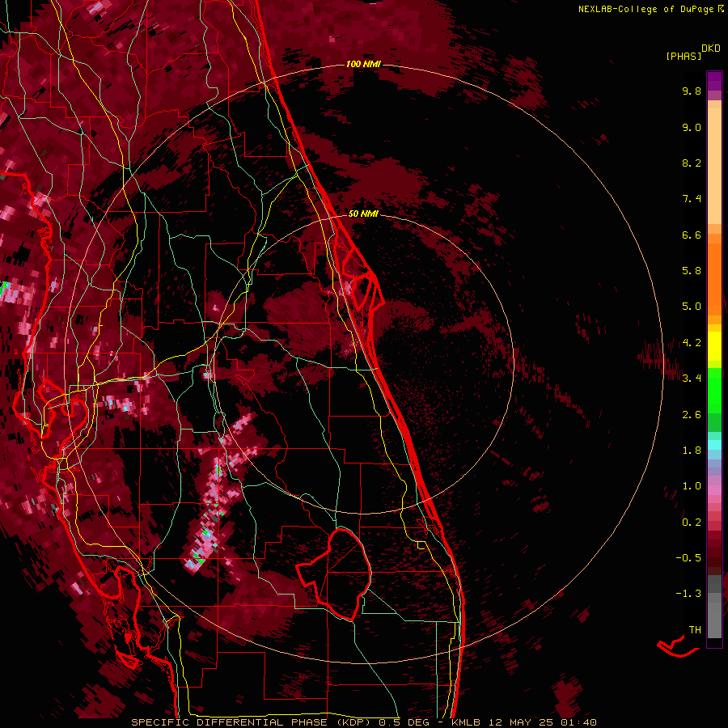Click the yellow segment of the color bar
Image resolution: width=728 pixels, height=728 pixels.
point(714,346)
